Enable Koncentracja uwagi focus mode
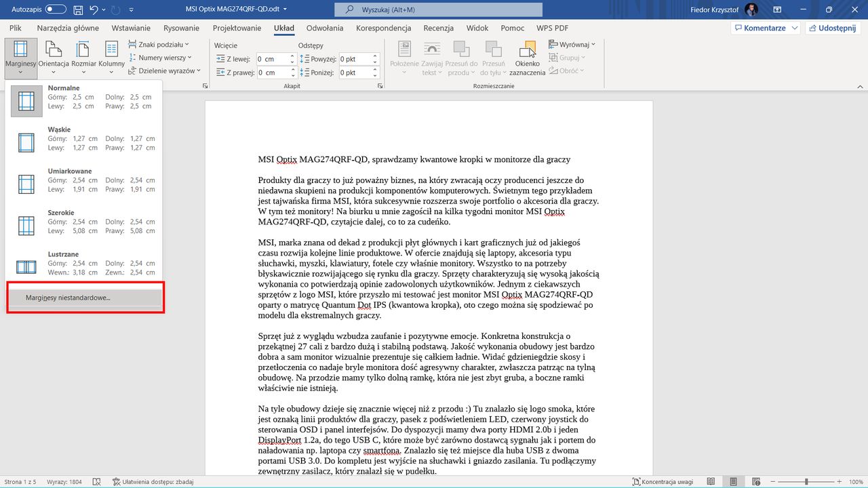Screen dimensions: 868x488 tap(668, 481)
